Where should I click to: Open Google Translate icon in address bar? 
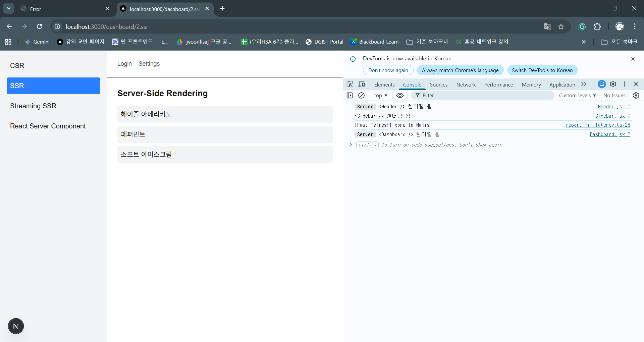coord(547,26)
